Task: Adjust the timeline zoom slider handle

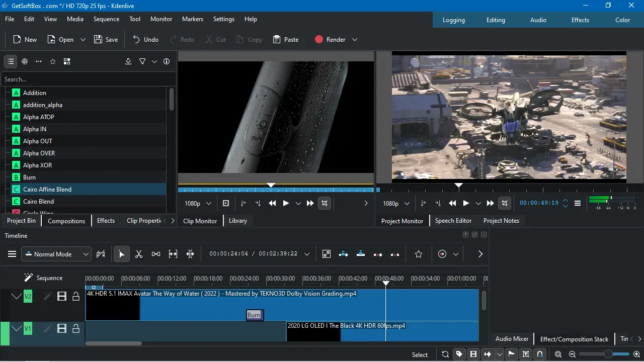Action: click(x=608, y=354)
